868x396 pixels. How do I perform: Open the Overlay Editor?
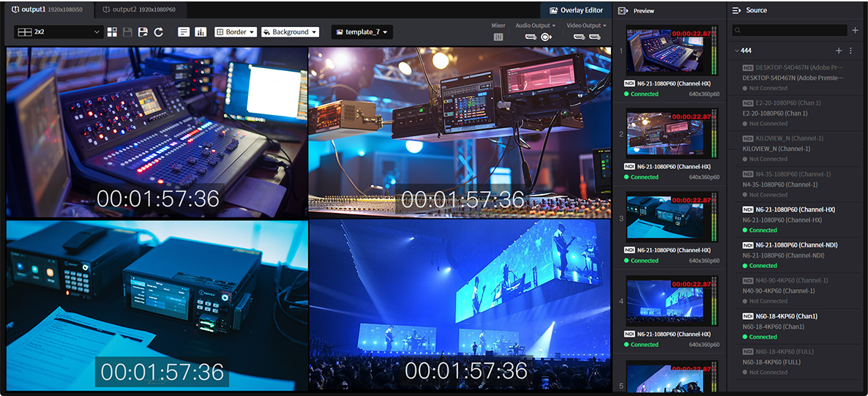575,10
